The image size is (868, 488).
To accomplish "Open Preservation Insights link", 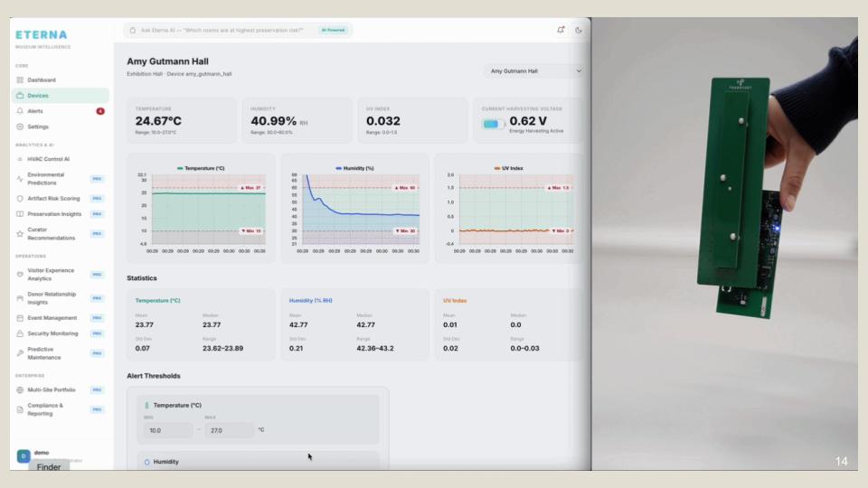I will 54,214.
